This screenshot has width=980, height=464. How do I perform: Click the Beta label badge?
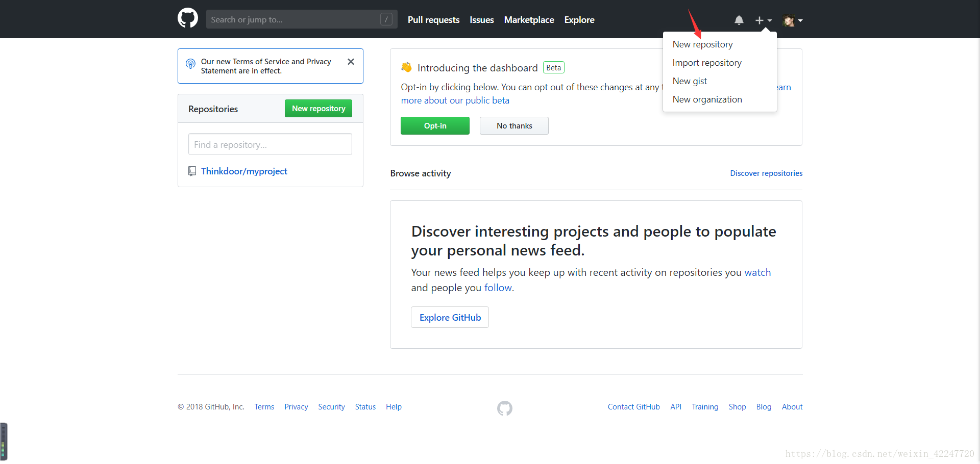[553, 68]
